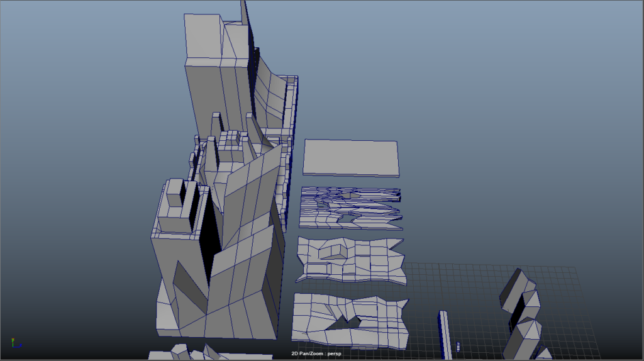Select the tall tower's top-left block face
Image resolution: width=644 pixels, height=361 pixels.
coord(203,38)
